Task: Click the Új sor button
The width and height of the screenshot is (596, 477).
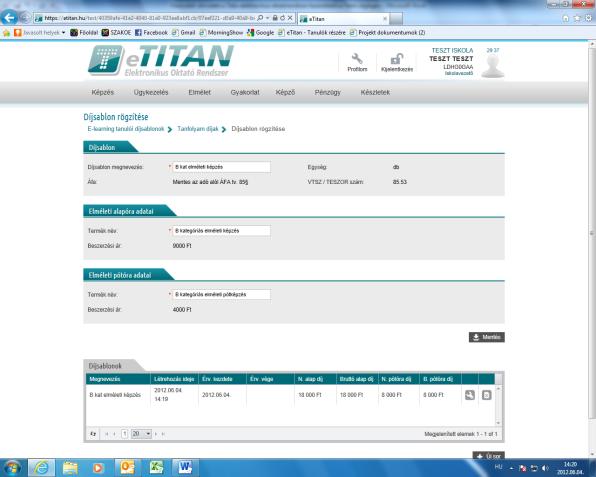Action: (x=488, y=456)
